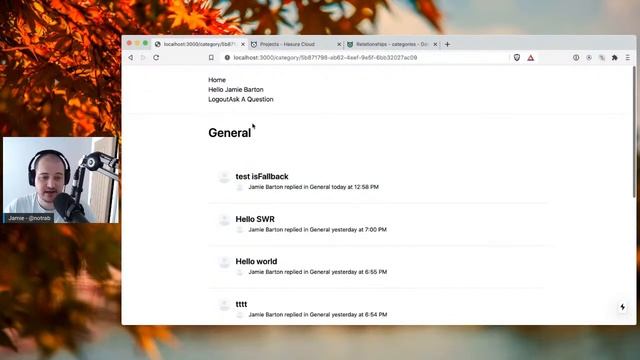This screenshot has height=360, width=640.
Task: Click the site info icon in address bar
Action: [227, 58]
